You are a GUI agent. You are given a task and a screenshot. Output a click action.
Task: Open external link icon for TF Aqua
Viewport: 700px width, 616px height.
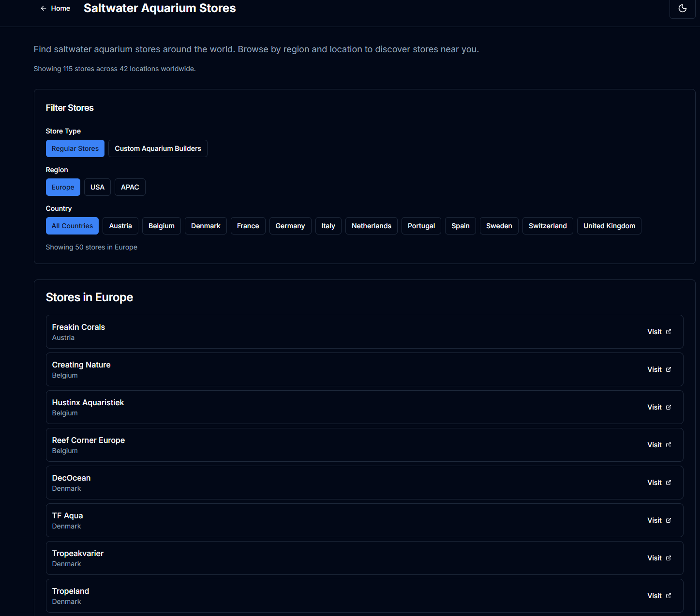pyautogui.click(x=669, y=520)
